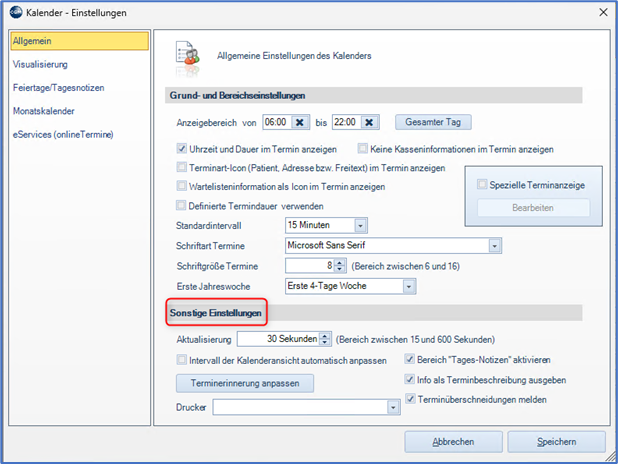This screenshot has height=464, width=618.
Task: Focus the Aktualisierung 30 Sekunden field
Action: click(x=278, y=339)
